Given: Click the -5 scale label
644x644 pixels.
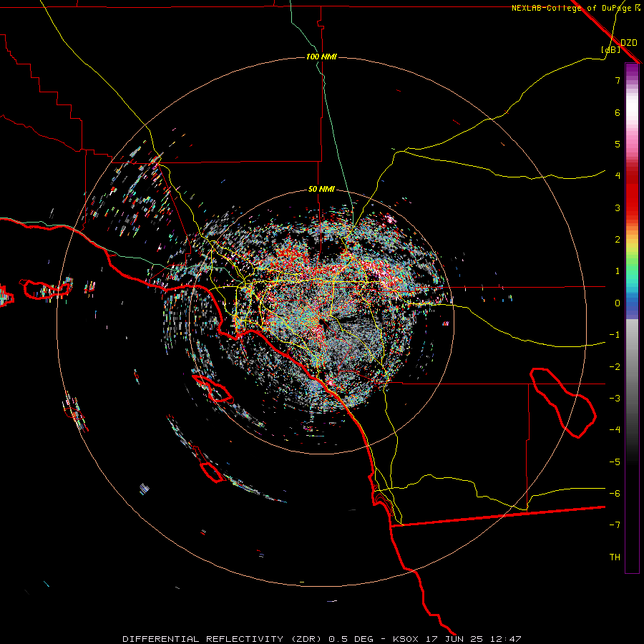Looking at the screenshot, I should point(615,462).
